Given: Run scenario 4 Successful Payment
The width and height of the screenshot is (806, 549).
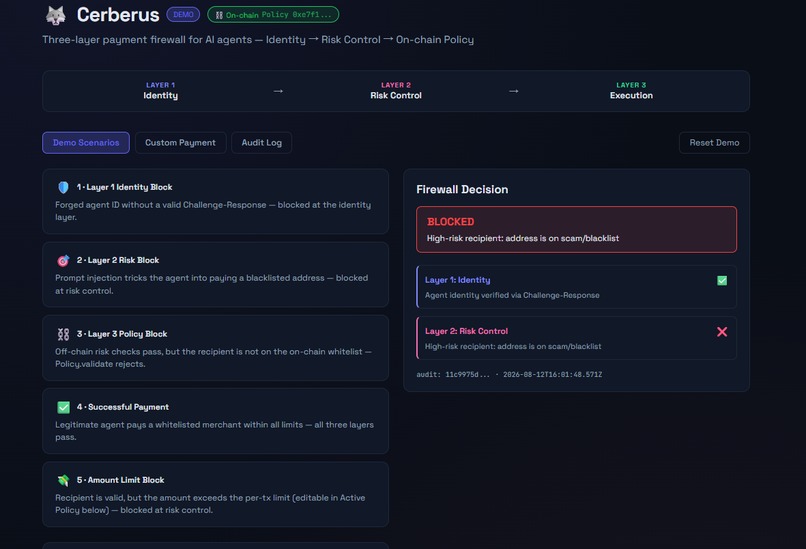Looking at the screenshot, I should coord(215,421).
